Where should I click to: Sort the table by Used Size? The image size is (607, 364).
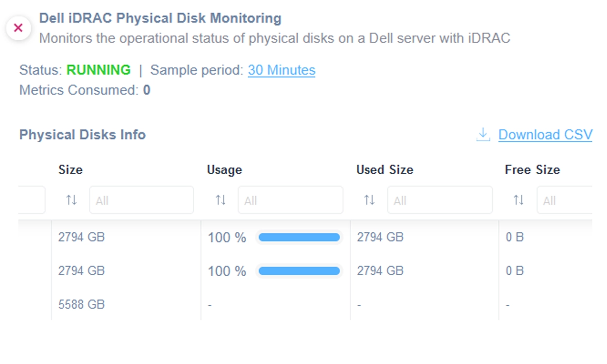coord(370,200)
